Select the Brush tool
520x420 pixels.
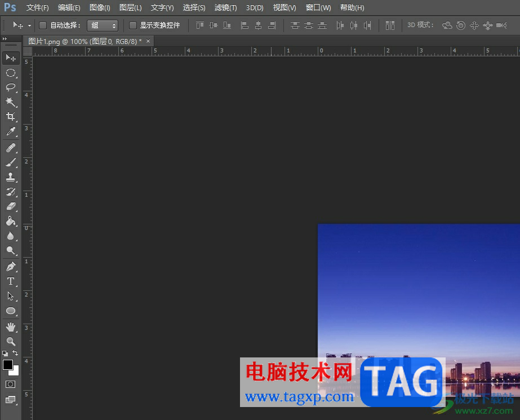pos(11,162)
